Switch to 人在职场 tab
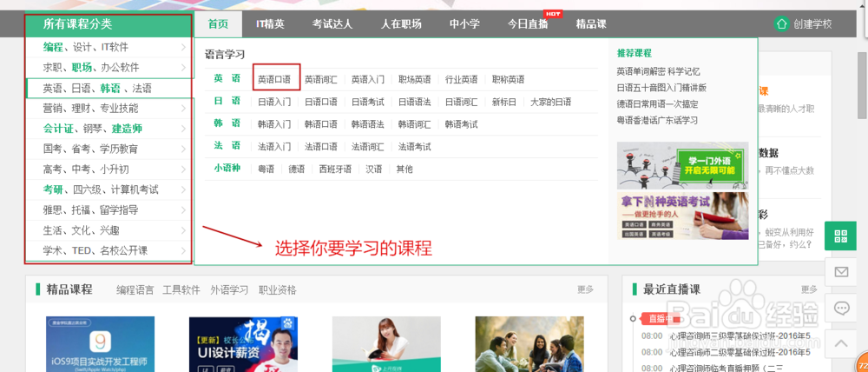 (x=401, y=23)
